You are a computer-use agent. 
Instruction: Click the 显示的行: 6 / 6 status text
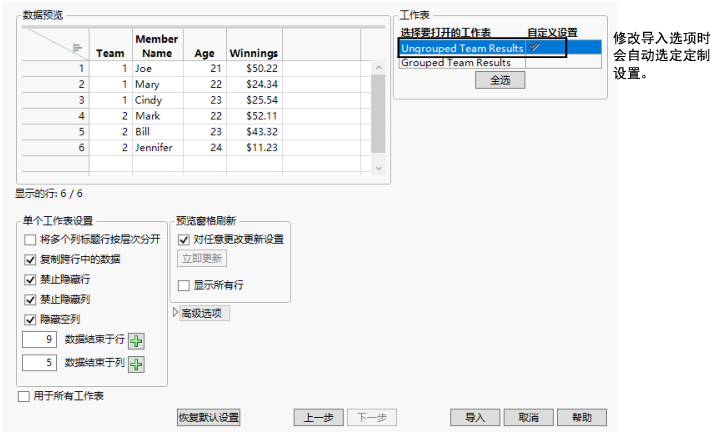(x=49, y=194)
